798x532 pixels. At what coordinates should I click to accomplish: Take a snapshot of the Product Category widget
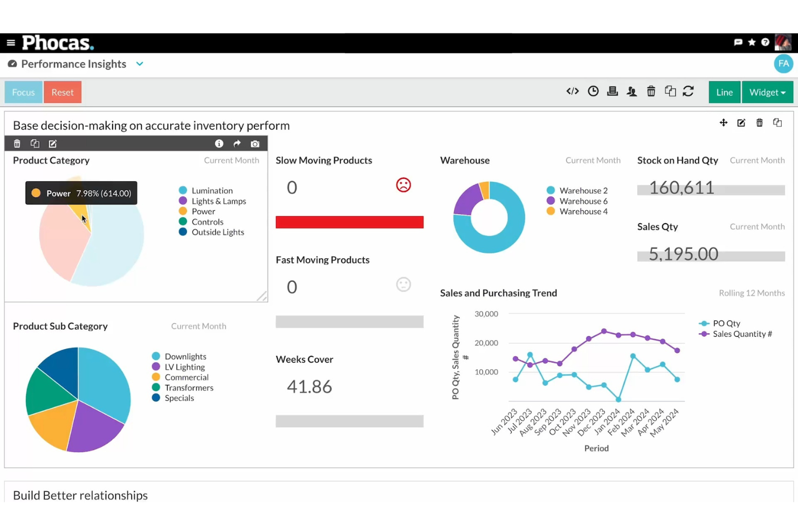pos(255,143)
